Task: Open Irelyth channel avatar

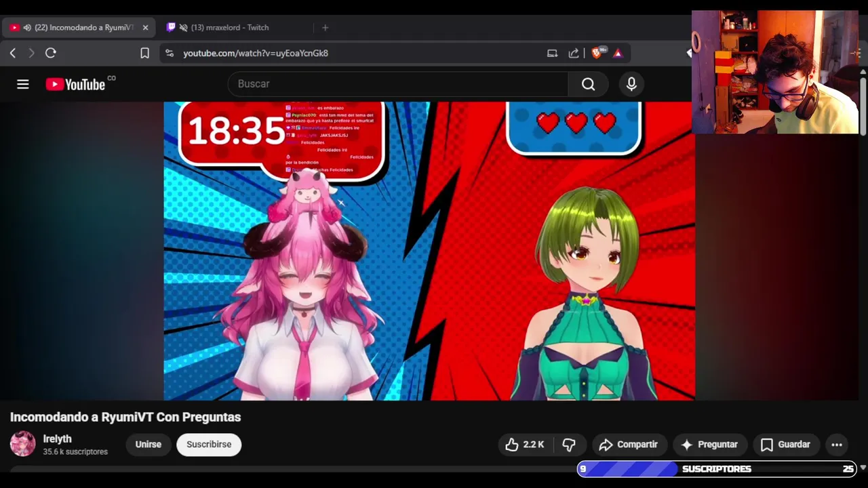Action: [x=22, y=444]
